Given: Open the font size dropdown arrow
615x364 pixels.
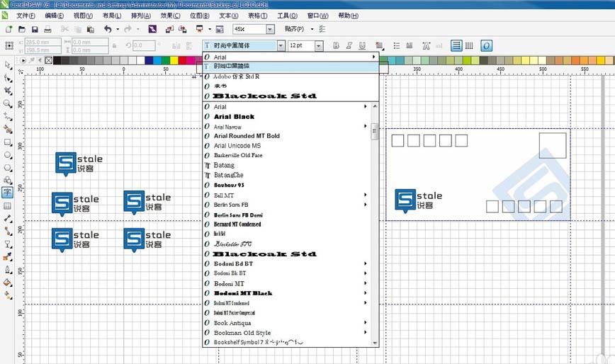Looking at the screenshot, I should [x=319, y=46].
